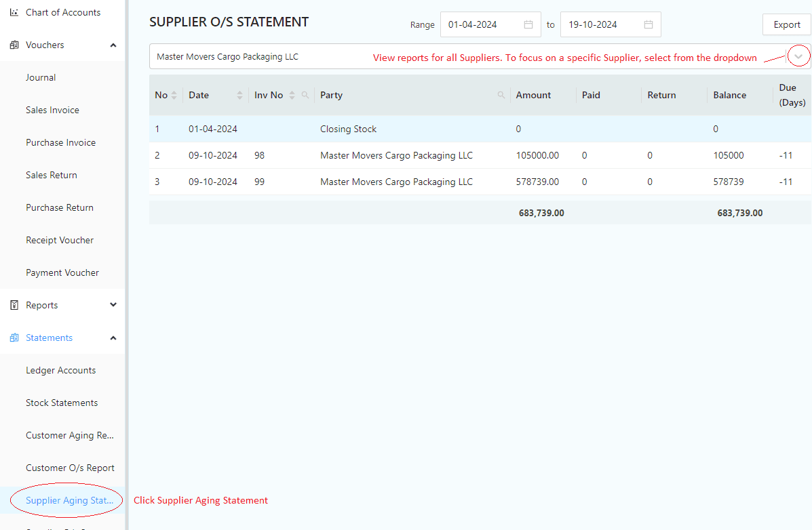Open Chart of Accounts
The image size is (812, 530).
tap(63, 12)
